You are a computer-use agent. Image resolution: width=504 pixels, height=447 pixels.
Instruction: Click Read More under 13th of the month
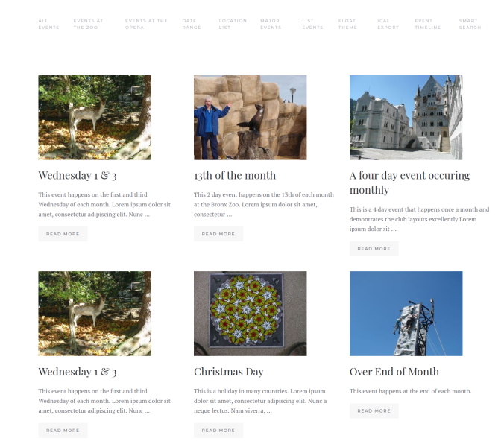(x=218, y=234)
